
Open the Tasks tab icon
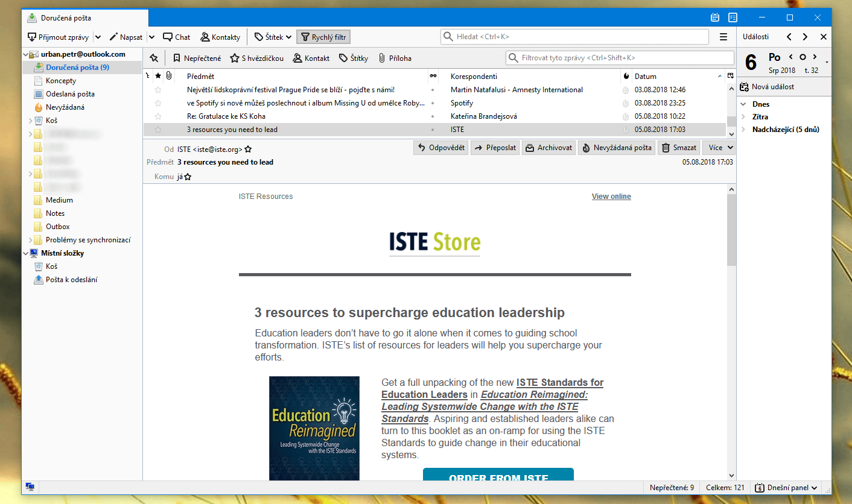tap(733, 17)
